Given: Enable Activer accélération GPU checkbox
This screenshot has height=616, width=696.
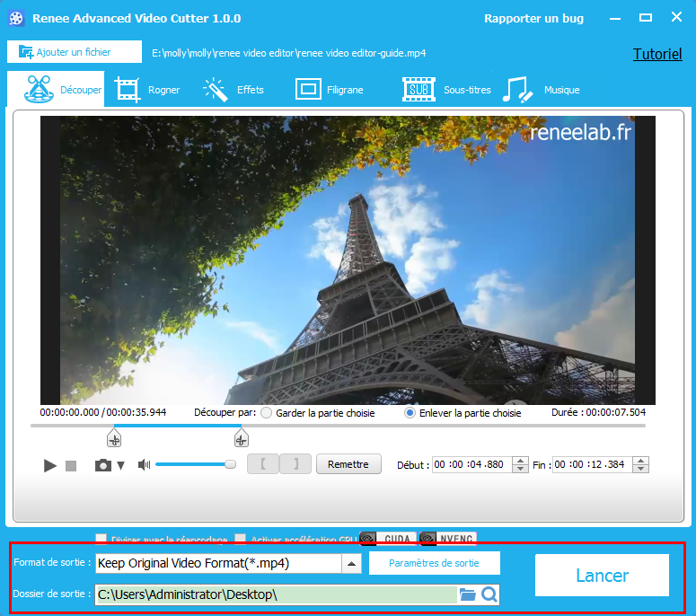Looking at the screenshot, I should click(240, 539).
